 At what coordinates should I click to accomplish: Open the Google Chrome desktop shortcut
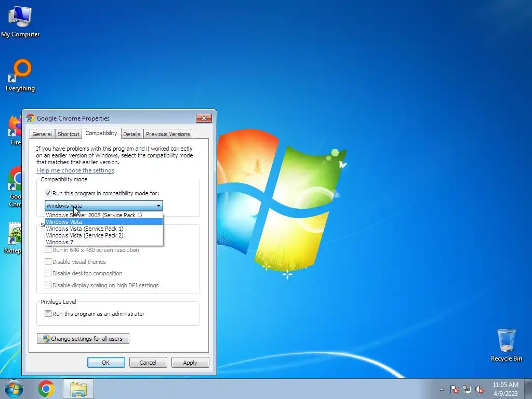15,187
